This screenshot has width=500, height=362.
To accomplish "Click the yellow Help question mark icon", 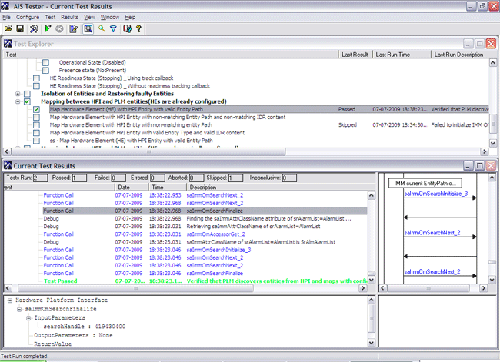I will tap(139, 29).
